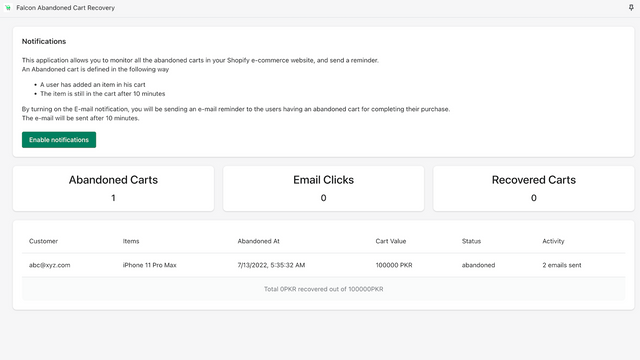Click the Activity column header
The height and width of the screenshot is (360, 640).
click(553, 241)
